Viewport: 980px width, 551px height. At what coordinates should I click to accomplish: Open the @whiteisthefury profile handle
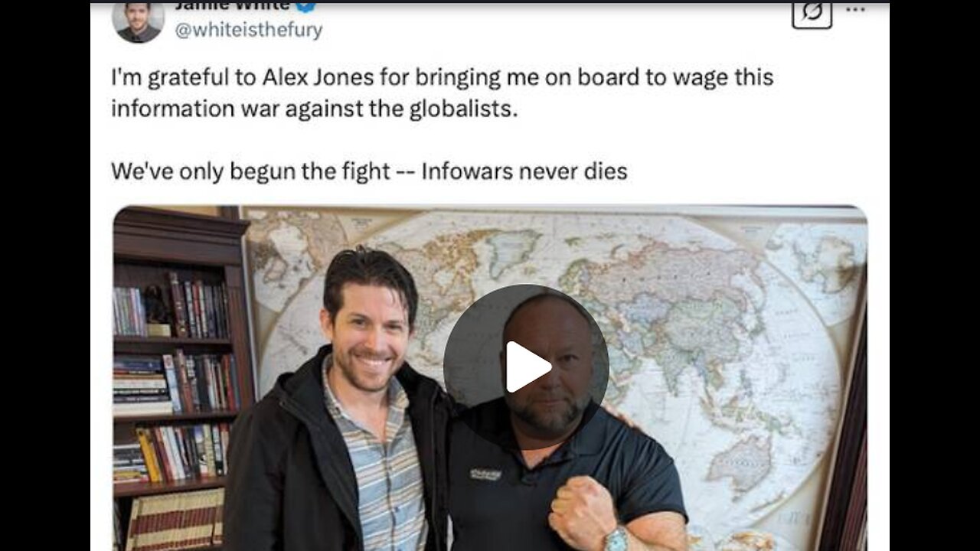coord(248,31)
